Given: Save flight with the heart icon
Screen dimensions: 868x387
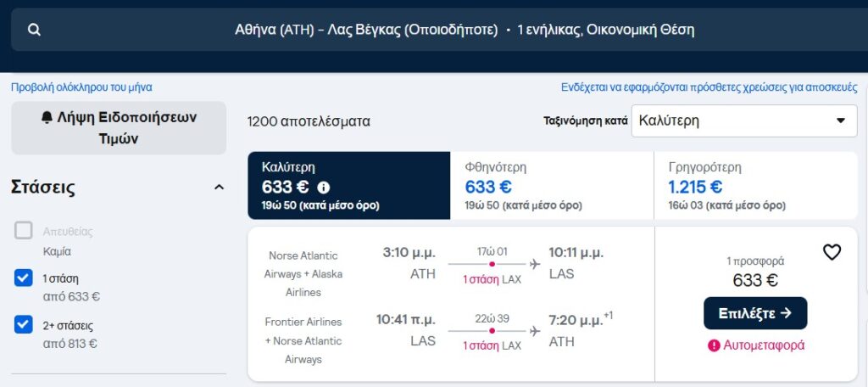Looking at the screenshot, I should tap(832, 252).
